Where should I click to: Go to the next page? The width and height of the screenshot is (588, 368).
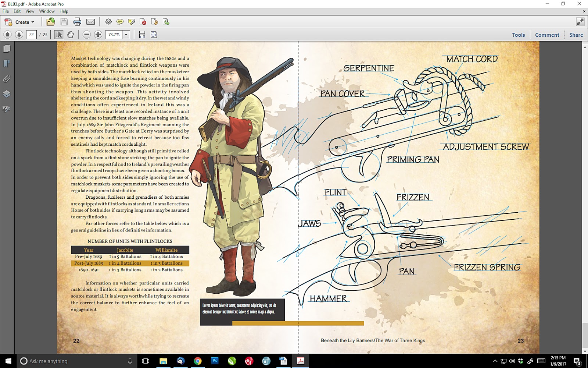pos(19,35)
